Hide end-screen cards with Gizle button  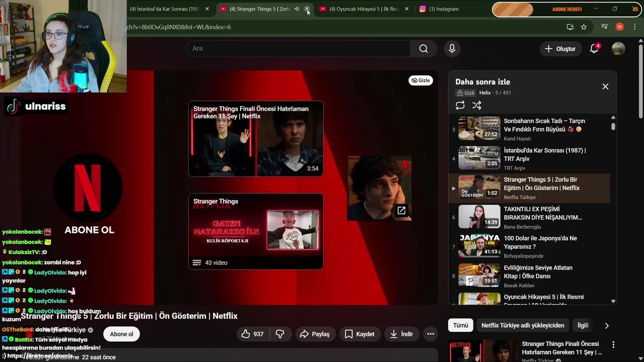[421, 80]
